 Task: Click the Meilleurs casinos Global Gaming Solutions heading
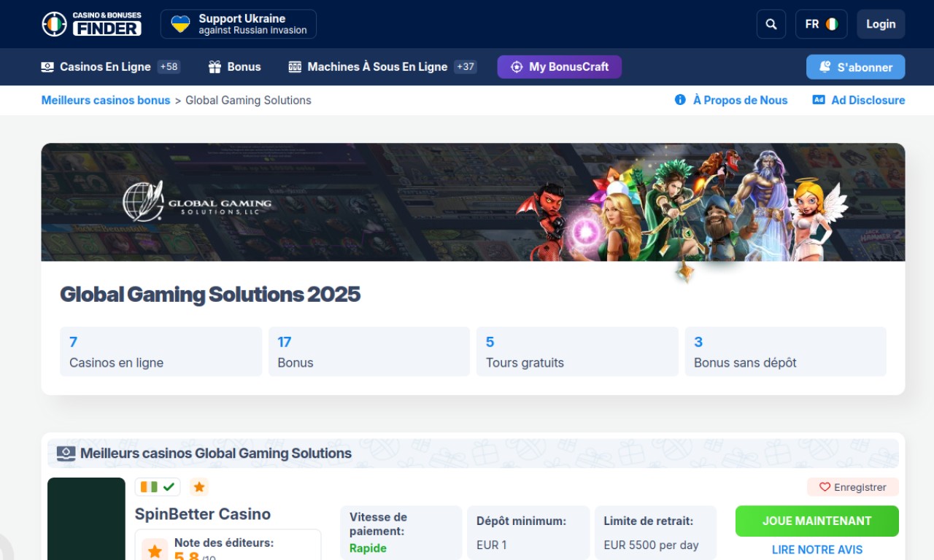(216, 454)
